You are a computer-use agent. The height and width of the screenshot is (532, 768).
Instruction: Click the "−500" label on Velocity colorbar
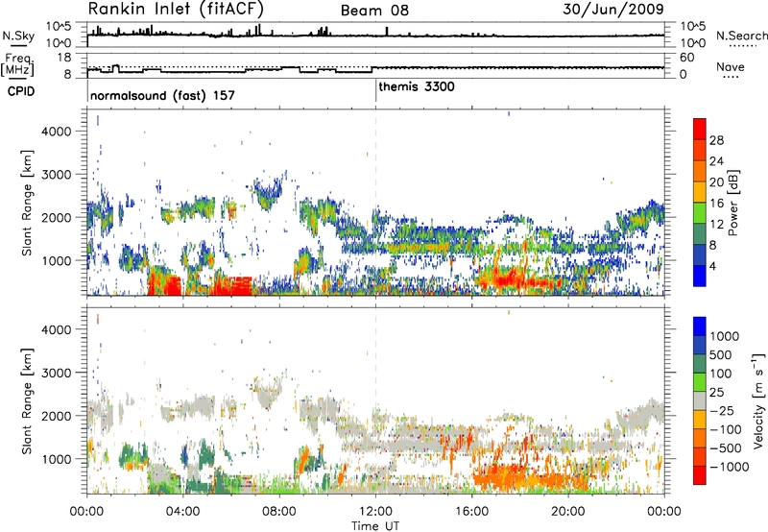pyautogui.click(x=726, y=448)
